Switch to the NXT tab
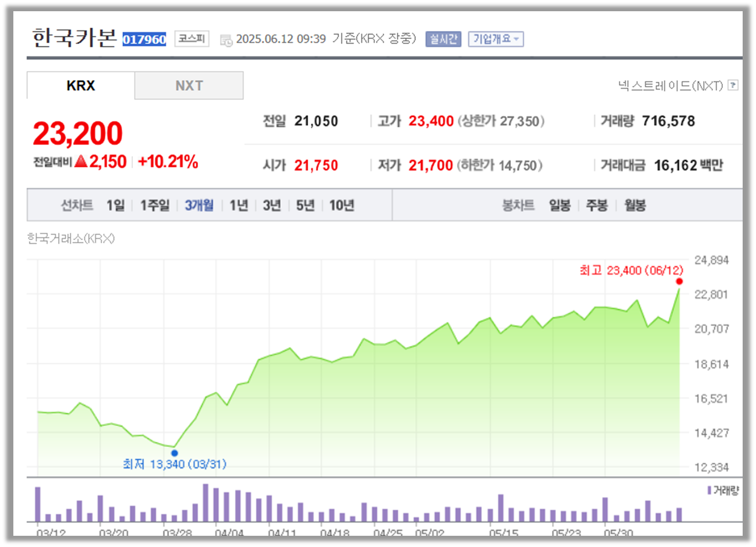Viewport: 756px width, 547px height. [189, 85]
